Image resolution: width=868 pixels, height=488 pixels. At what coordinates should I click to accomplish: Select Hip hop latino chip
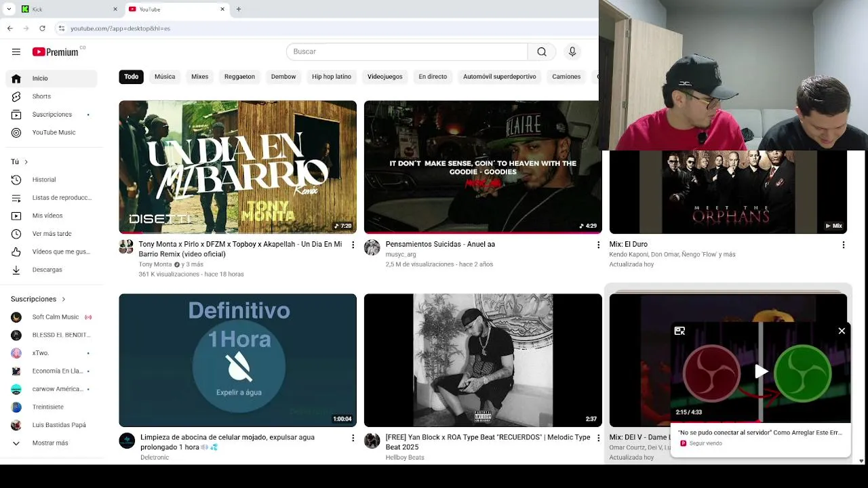click(x=332, y=77)
